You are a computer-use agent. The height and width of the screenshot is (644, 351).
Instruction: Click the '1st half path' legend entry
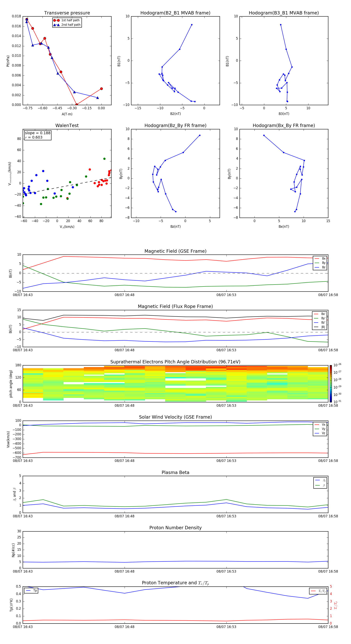(67, 20)
